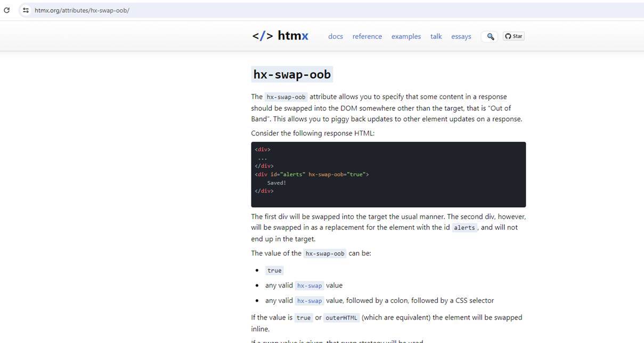Click the GitHub Star button

click(513, 36)
